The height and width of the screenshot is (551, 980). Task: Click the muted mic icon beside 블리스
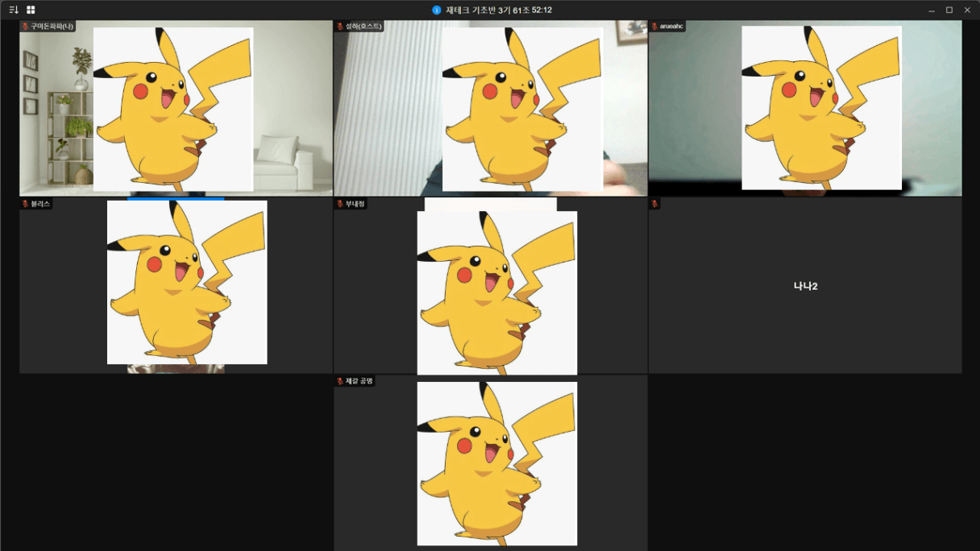(26, 204)
